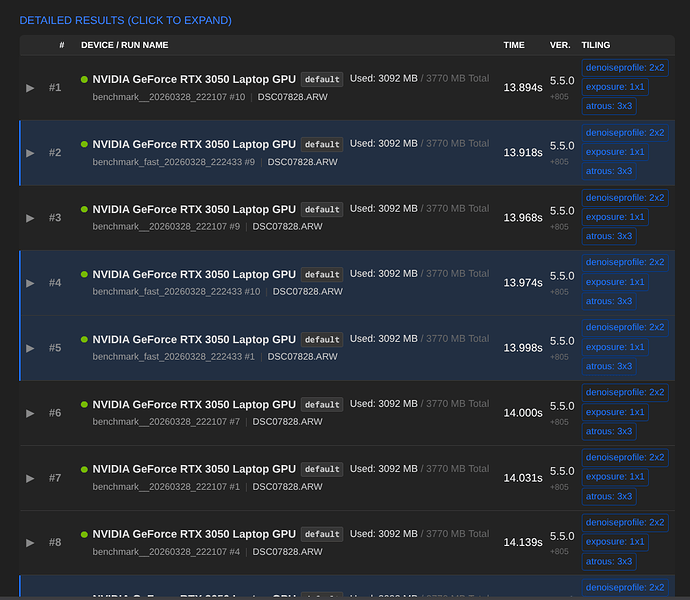Click the TILING column header
Screen dimensions: 690x600
pos(596,45)
